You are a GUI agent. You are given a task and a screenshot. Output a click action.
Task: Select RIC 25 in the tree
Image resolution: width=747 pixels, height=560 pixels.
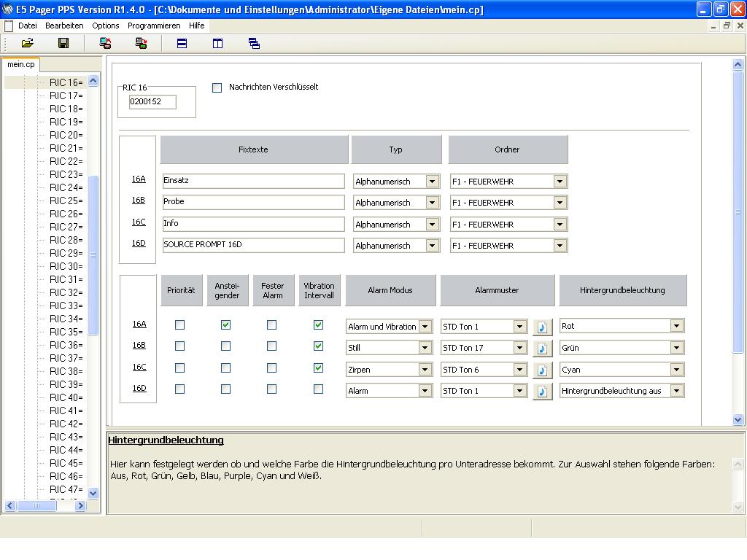[66, 201]
